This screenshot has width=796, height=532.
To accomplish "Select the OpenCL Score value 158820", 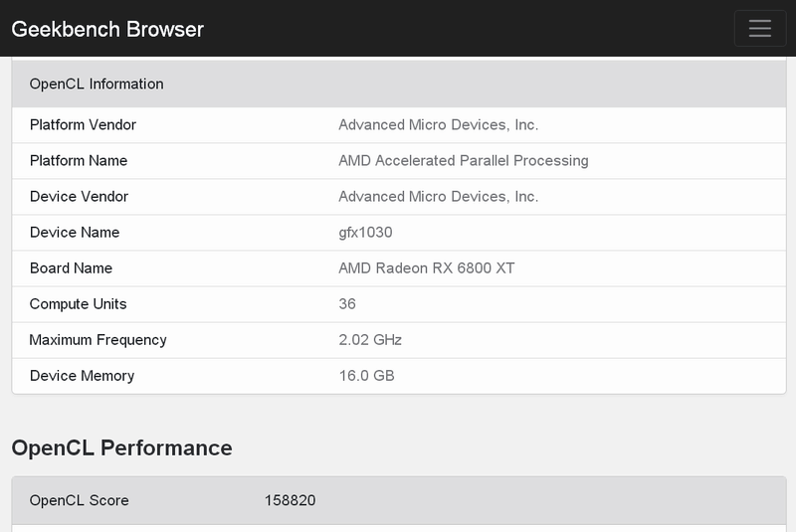I will pyautogui.click(x=290, y=501).
